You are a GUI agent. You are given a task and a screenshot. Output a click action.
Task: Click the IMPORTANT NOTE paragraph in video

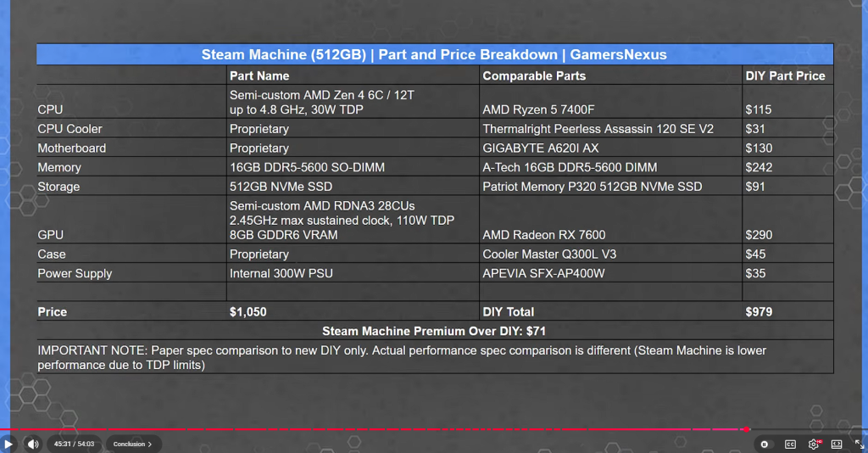click(402, 358)
